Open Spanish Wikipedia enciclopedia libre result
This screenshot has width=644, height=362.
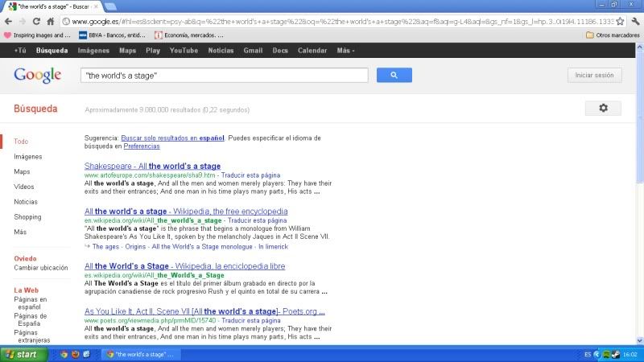pyautogui.click(x=185, y=265)
